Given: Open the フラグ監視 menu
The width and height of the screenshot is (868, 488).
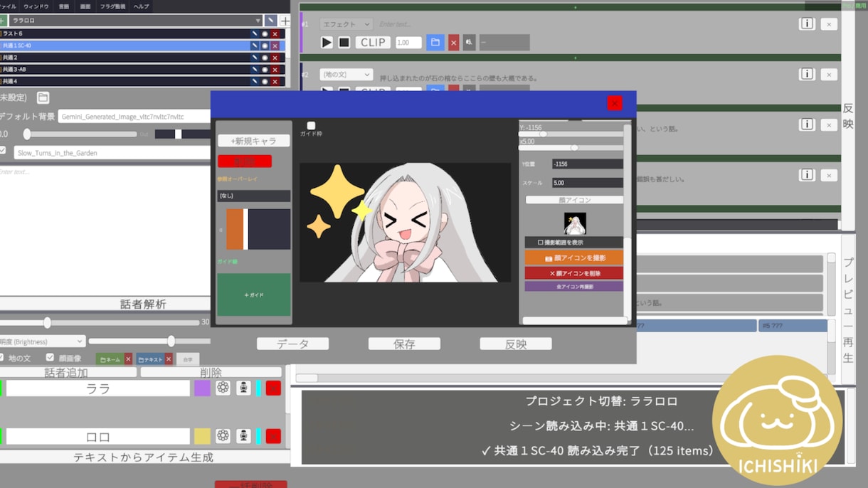Looking at the screenshot, I should (112, 6).
